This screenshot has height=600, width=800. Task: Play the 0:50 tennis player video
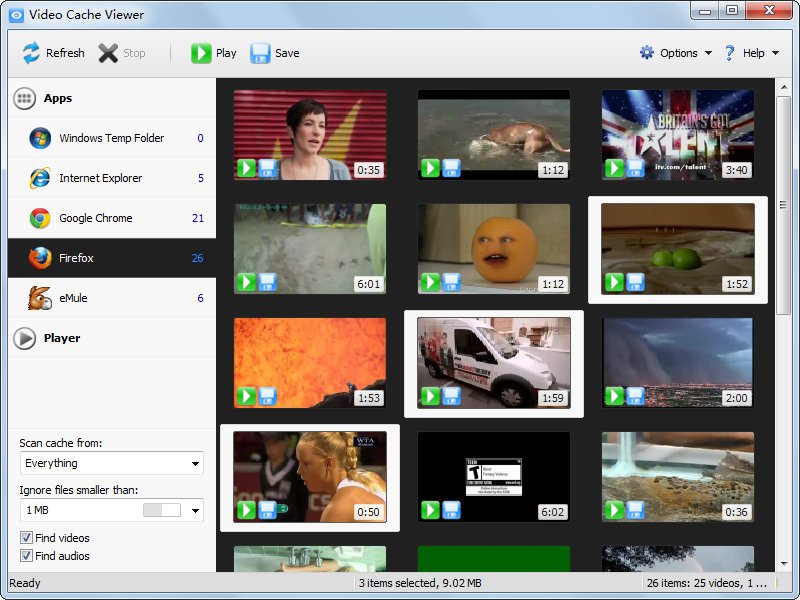pos(246,510)
